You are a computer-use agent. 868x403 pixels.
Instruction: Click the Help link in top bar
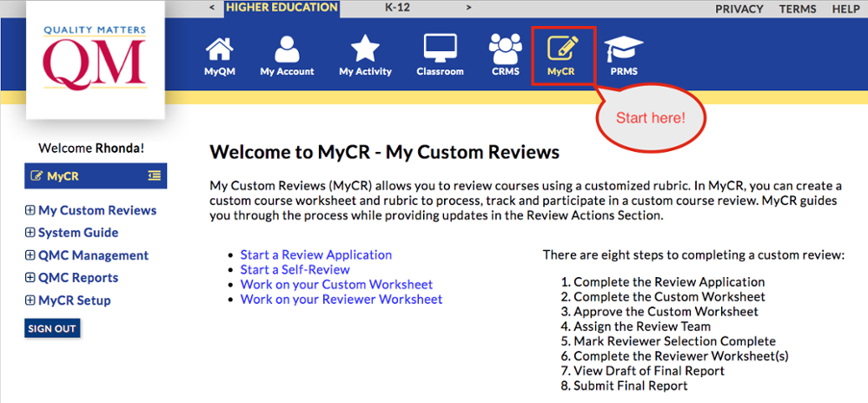(x=845, y=9)
